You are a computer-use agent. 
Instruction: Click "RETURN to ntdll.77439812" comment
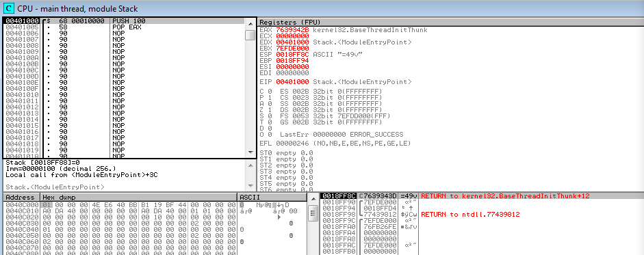471,214
